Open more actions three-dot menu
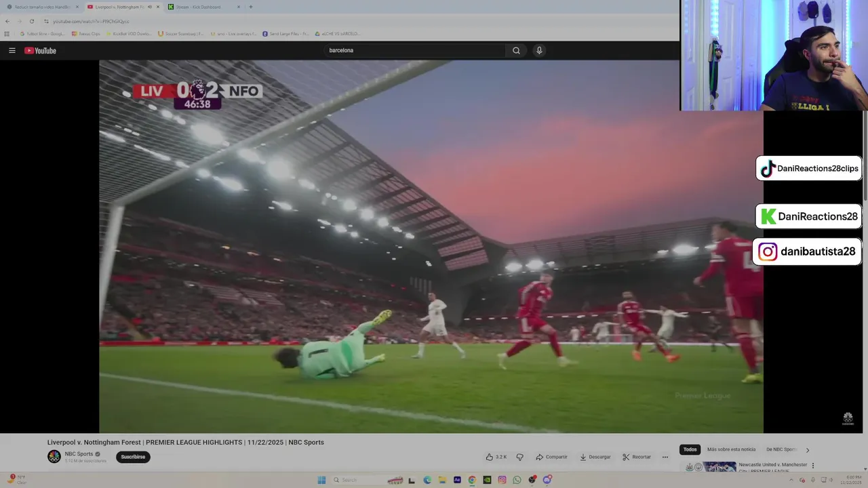Screen dimensions: 868x488 coord(665,457)
